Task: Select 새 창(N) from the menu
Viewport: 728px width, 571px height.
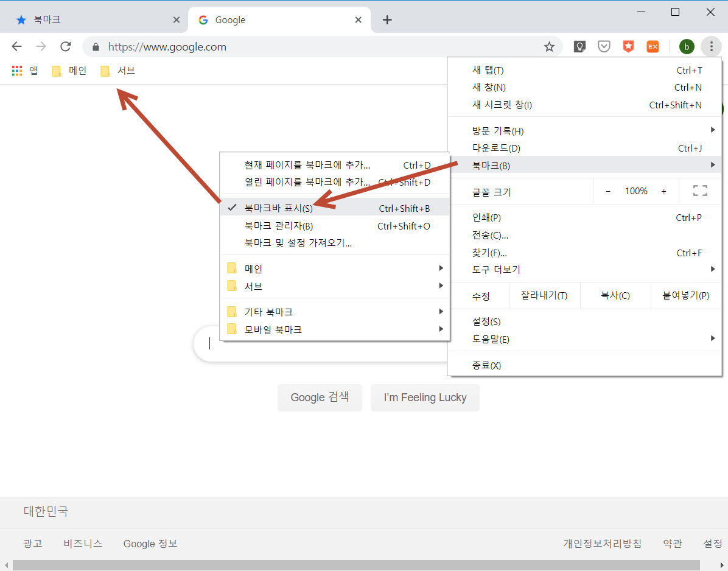Action: tap(584, 87)
